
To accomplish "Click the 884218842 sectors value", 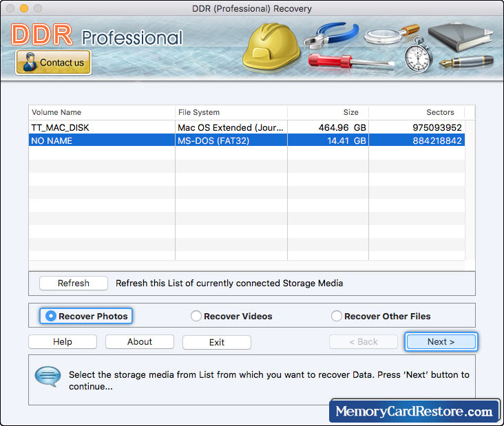I will click(437, 140).
